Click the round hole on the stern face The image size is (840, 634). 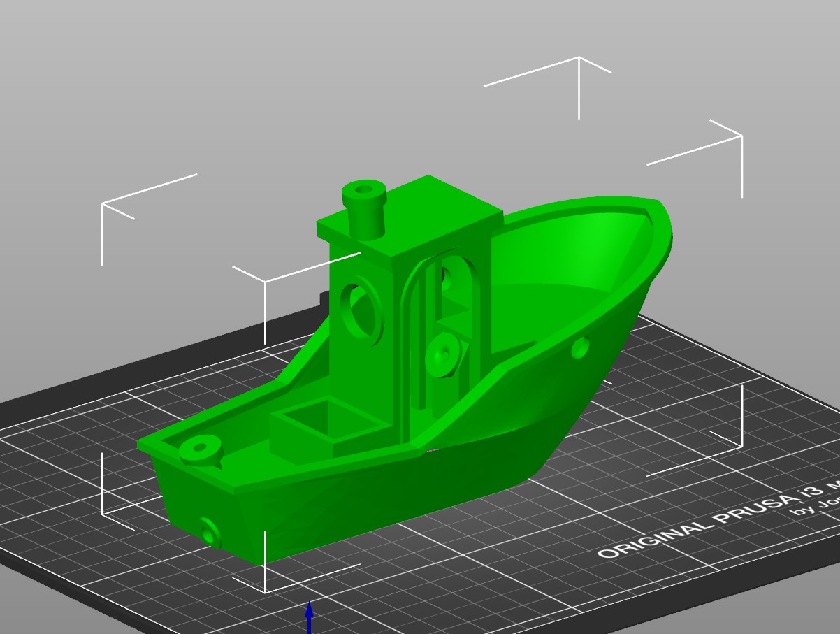click(x=210, y=533)
